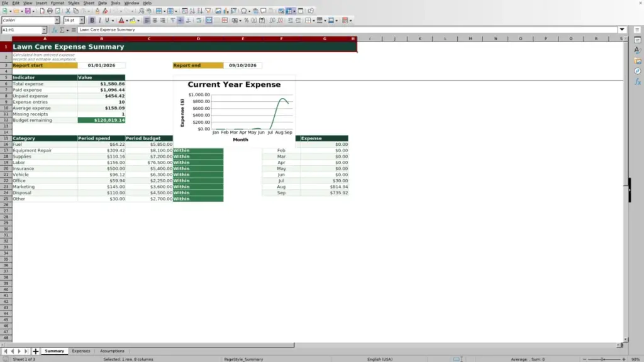The image size is (644, 362).
Task: Click the Insert Chart icon
Action: pyautogui.click(x=226, y=11)
